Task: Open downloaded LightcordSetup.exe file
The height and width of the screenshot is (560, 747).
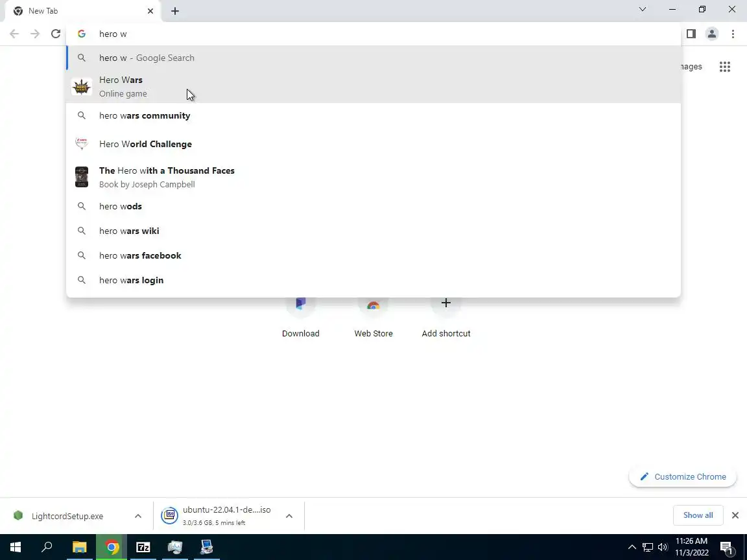Action: point(67,516)
